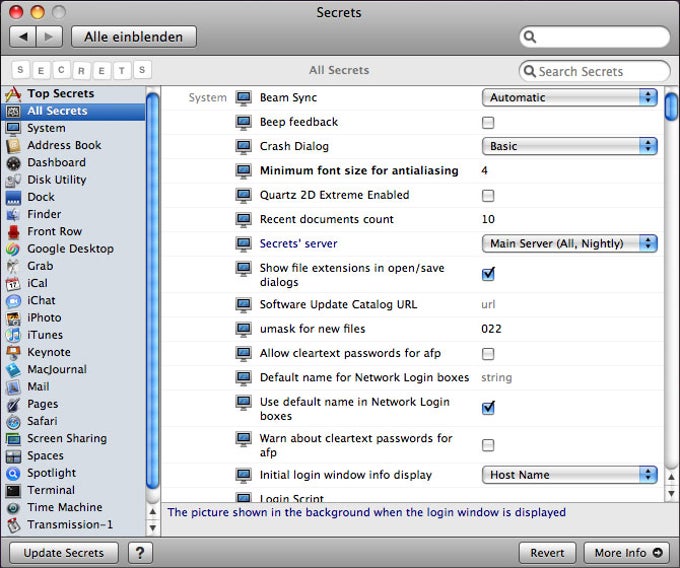680x568 pixels.
Task: Choose the Terminal category label
Action: (51, 490)
